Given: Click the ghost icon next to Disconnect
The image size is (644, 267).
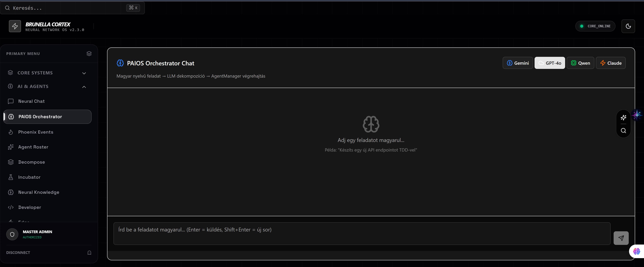Looking at the screenshot, I should pyautogui.click(x=89, y=253).
